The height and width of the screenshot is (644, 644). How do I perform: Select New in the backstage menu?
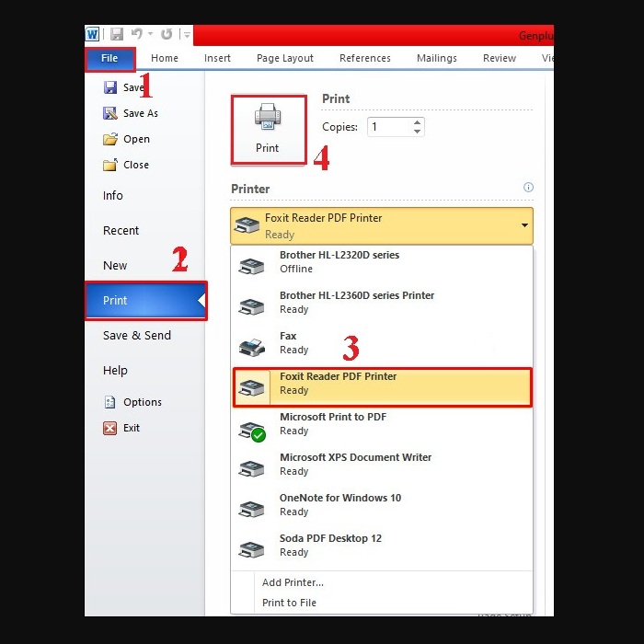115,265
